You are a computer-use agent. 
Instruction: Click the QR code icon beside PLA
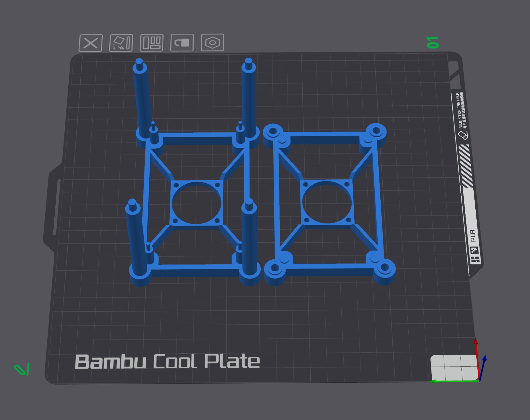474,250
